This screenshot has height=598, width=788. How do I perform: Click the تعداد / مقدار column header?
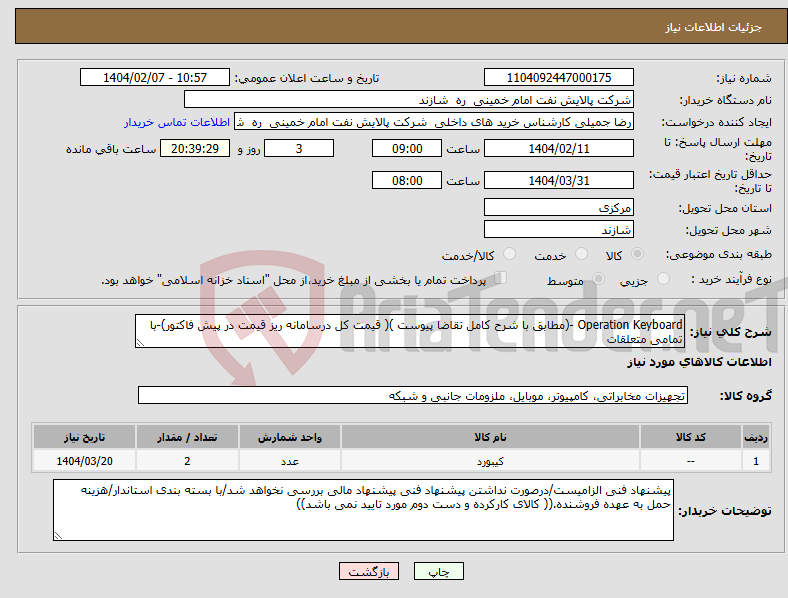click(x=187, y=437)
